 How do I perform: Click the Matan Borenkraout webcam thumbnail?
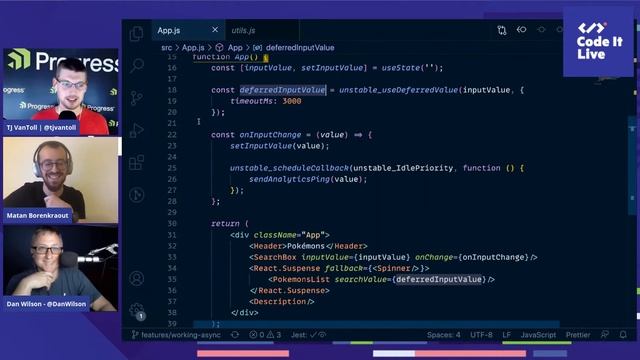point(60,180)
